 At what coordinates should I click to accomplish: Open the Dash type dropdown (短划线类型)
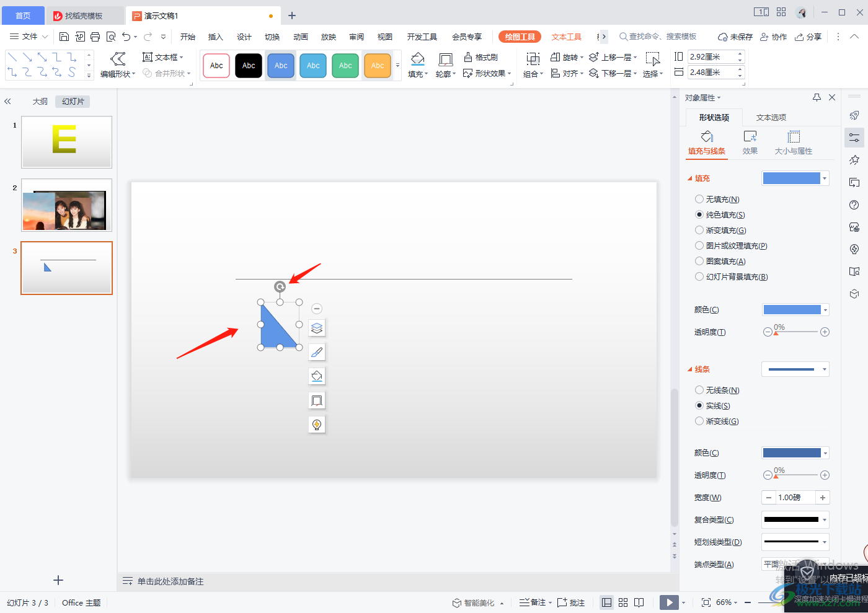pyautogui.click(x=795, y=542)
